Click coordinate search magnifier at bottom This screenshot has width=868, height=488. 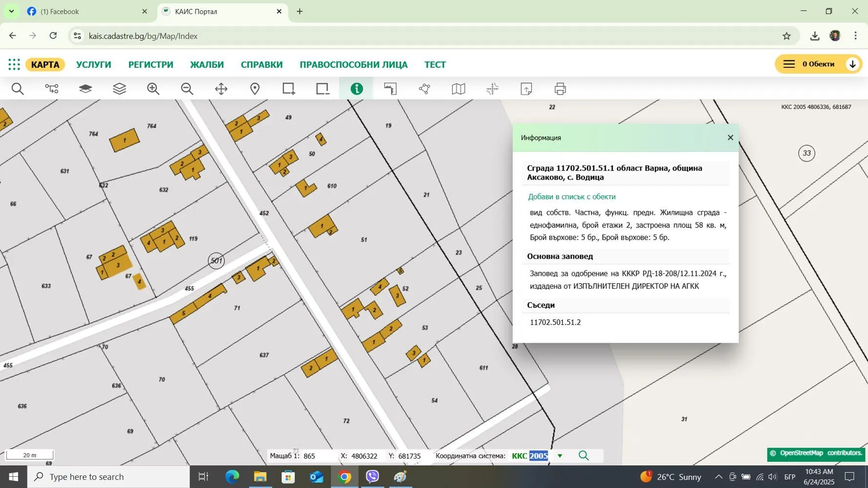[583, 456]
